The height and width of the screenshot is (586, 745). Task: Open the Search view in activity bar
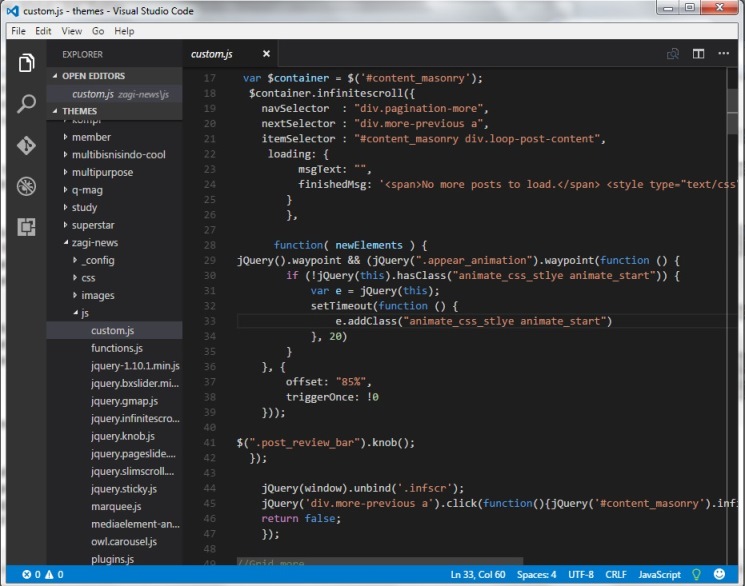tap(26, 104)
